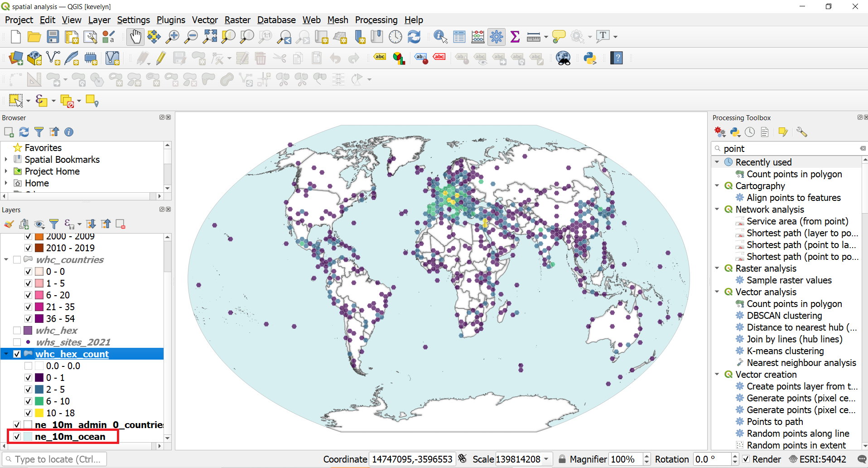Open the Attribute Table

tap(459, 37)
